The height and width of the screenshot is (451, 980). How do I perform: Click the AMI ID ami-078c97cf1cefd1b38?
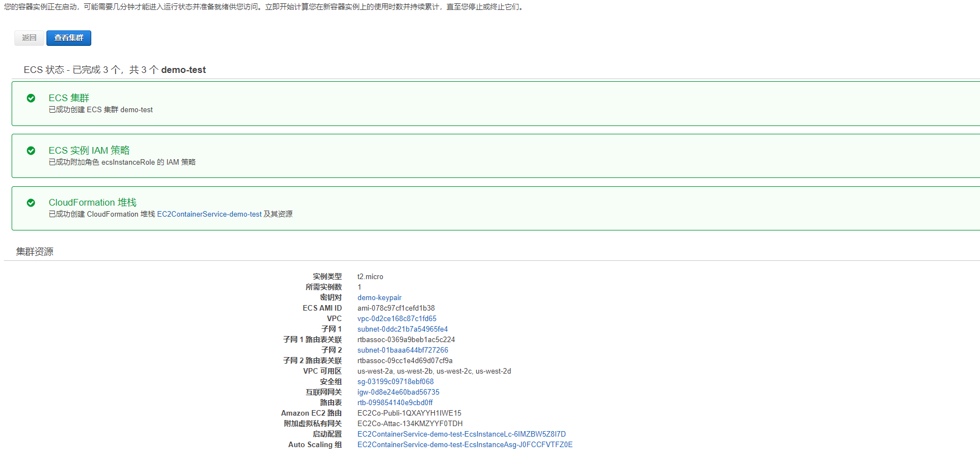396,308
